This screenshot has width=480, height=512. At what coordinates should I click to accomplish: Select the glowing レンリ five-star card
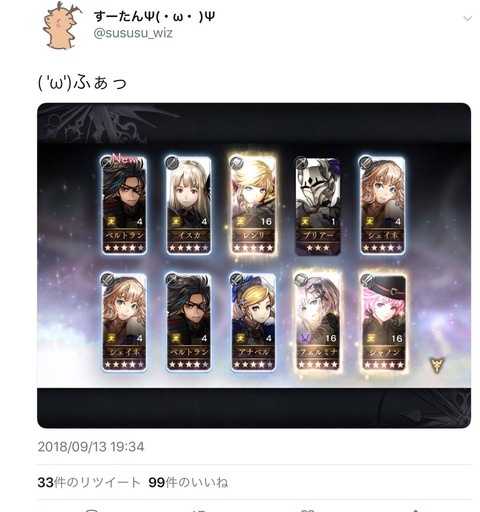[253, 205]
